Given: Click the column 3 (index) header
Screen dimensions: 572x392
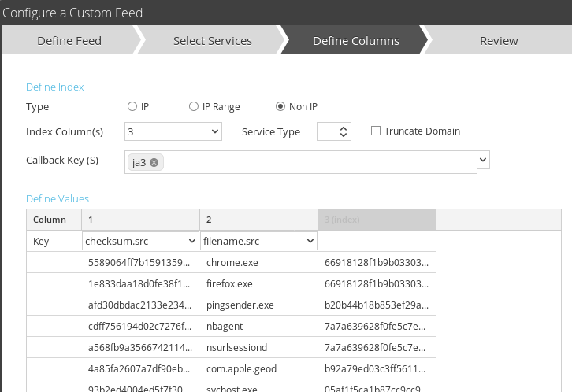Looking at the screenshot, I should [x=377, y=220].
